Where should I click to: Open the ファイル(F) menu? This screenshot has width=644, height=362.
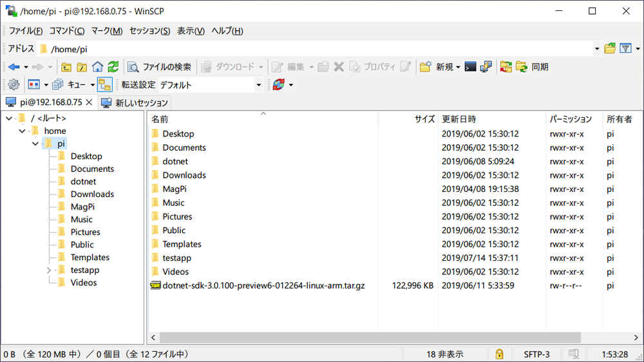point(26,31)
